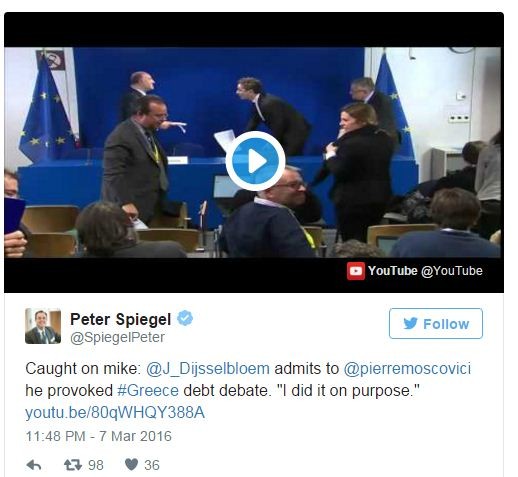The width and height of the screenshot is (518, 477).
Task: Open the @YouTube handle link
Action: pyautogui.click(x=452, y=271)
